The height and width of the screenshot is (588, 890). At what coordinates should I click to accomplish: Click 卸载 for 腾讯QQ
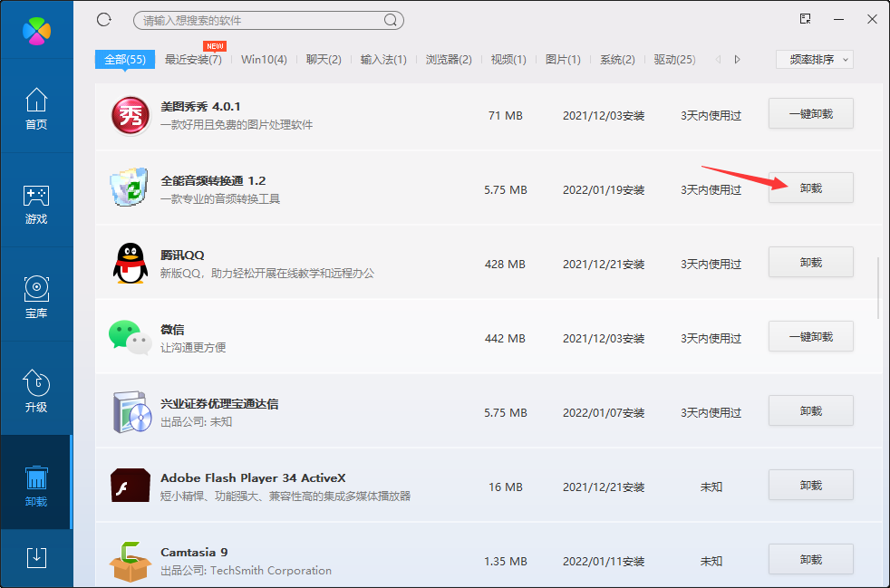811,262
